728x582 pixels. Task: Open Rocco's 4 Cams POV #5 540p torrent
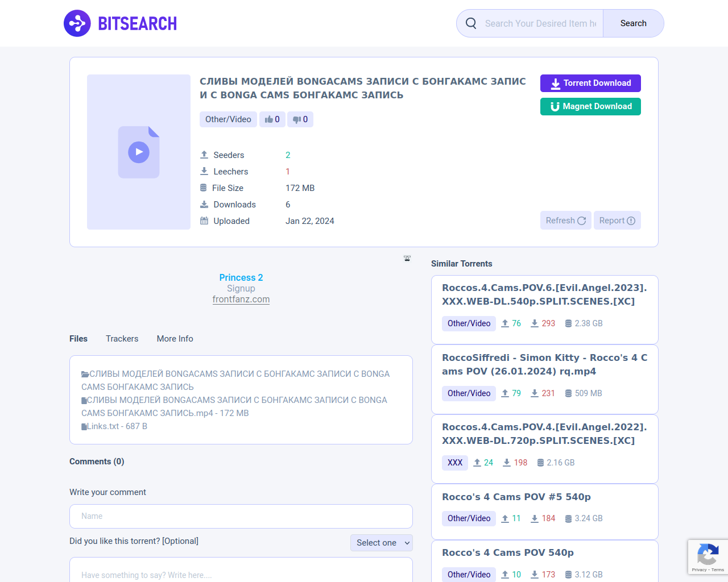coord(516,497)
